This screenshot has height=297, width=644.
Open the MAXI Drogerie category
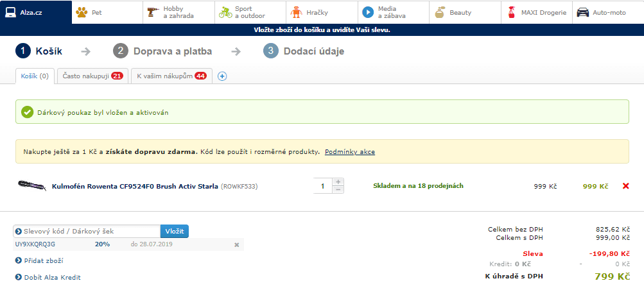(537, 12)
